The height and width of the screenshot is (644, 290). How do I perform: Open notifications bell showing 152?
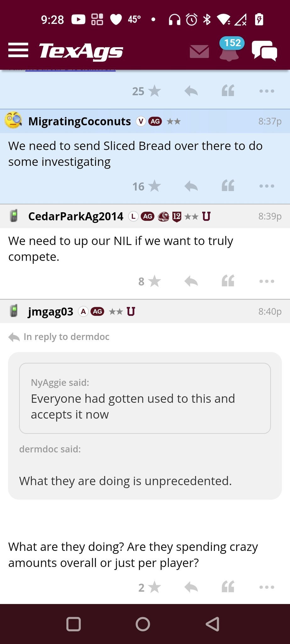(x=229, y=51)
